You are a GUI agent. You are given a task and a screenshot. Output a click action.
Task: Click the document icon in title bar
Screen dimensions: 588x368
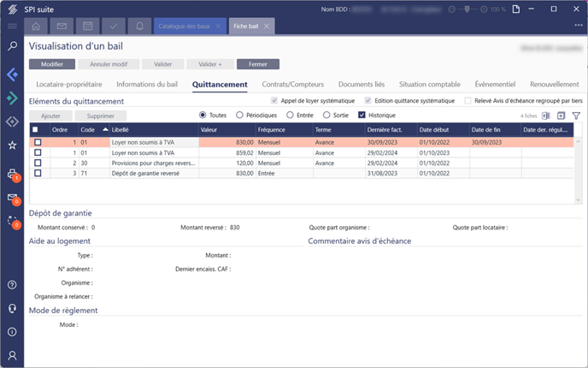(516, 9)
